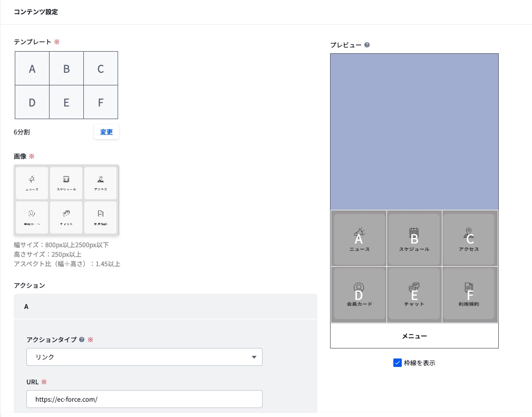Click the blue chat area in preview
This screenshot has height=417, width=532.
pos(414,132)
